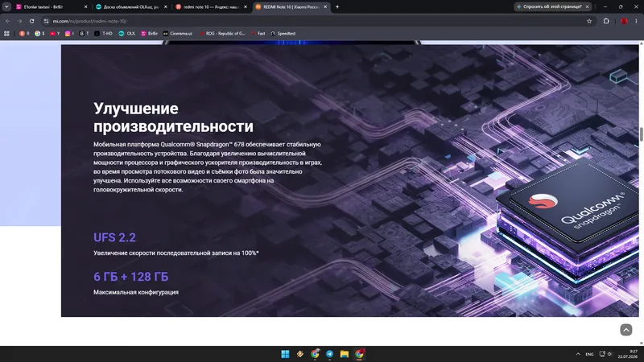644x362 pixels.
Task: Click the 'Максимальная конфигурация' caption
Action: 136,292
